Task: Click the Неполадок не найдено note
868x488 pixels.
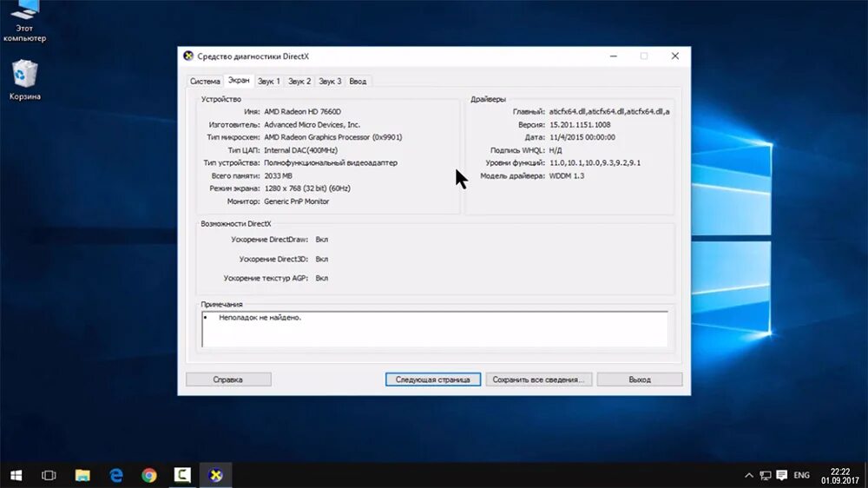Action: (260, 318)
